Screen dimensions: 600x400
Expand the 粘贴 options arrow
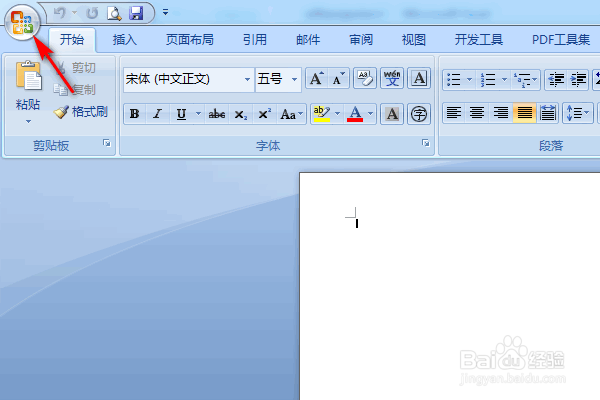coord(28,121)
